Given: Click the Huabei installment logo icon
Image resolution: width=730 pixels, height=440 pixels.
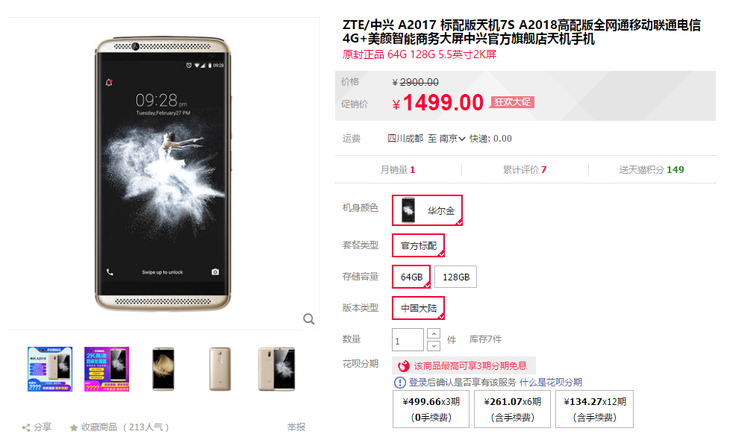Looking at the screenshot, I should pos(403,366).
